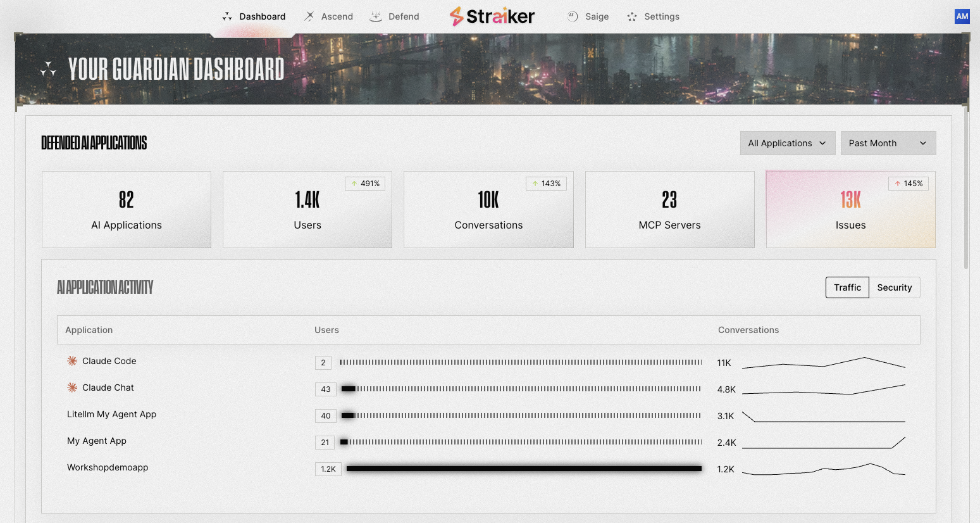Go to the Ascend tab
This screenshot has height=523, width=980.
tap(328, 16)
